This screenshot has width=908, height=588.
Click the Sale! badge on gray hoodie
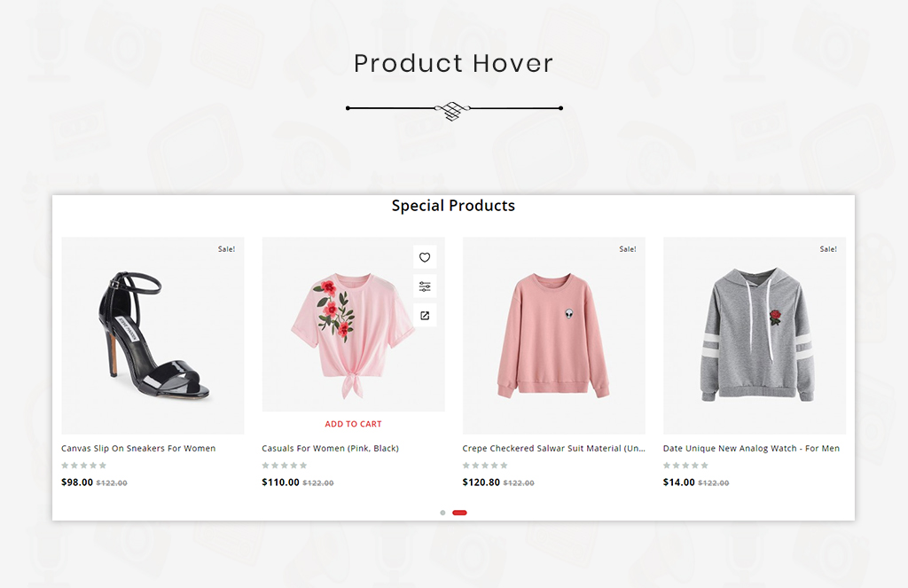coord(828,249)
